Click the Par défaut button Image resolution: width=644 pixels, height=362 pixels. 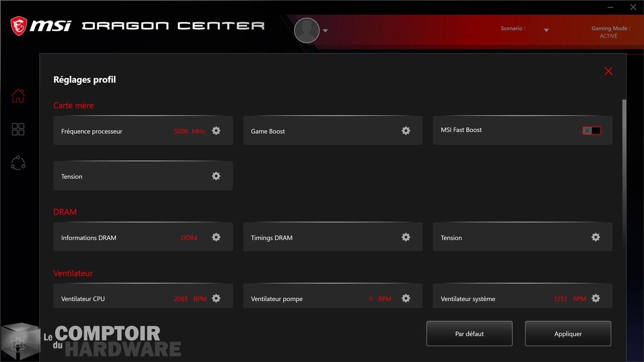469,333
